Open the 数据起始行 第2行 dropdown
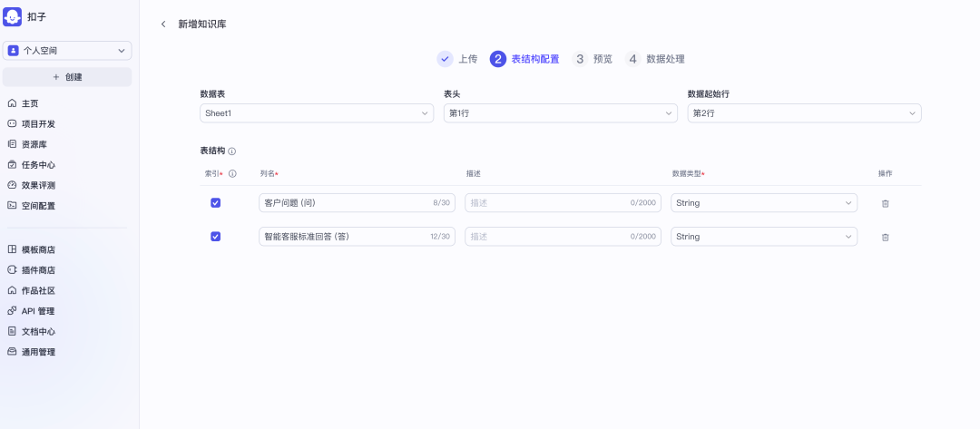The height and width of the screenshot is (429, 980). 804,113
